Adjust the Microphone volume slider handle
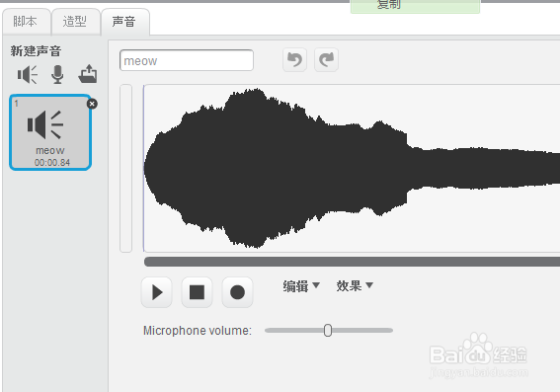Image resolution: width=560 pixels, height=392 pixels. (328, 330)
